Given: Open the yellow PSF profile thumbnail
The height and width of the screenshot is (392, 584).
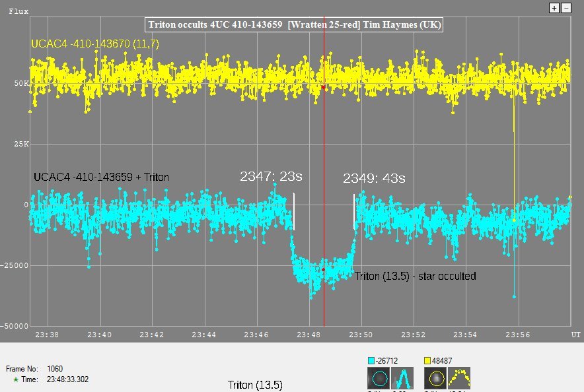Looking at the screenshot, I should click(x=459, y=378).
